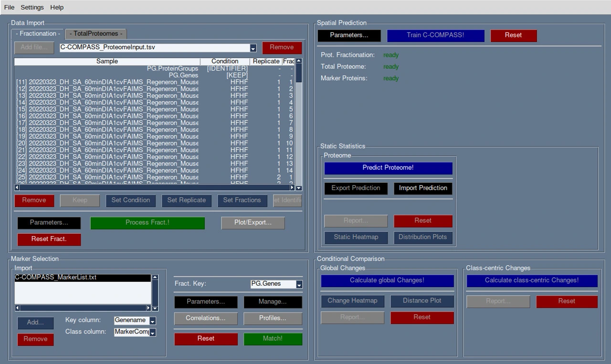The image size is (611, 364).
Task: Run Process Fract.! in Data Import
Action: (x=147, y=223)
